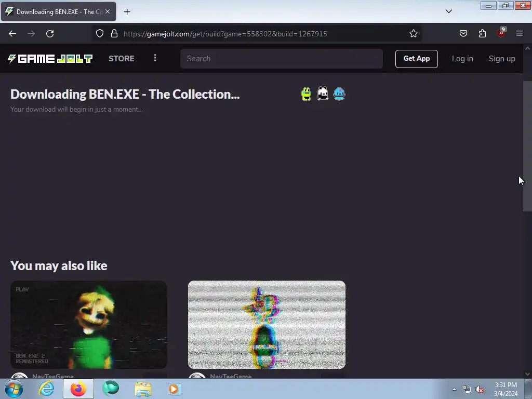Launch Internet Explorer from the taskbar
532x399 pixels.
46,389
